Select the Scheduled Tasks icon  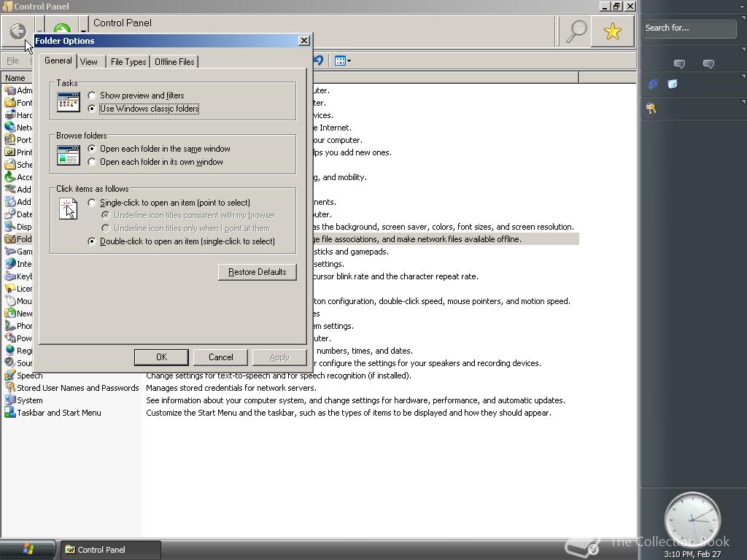[x=10, y=164]
